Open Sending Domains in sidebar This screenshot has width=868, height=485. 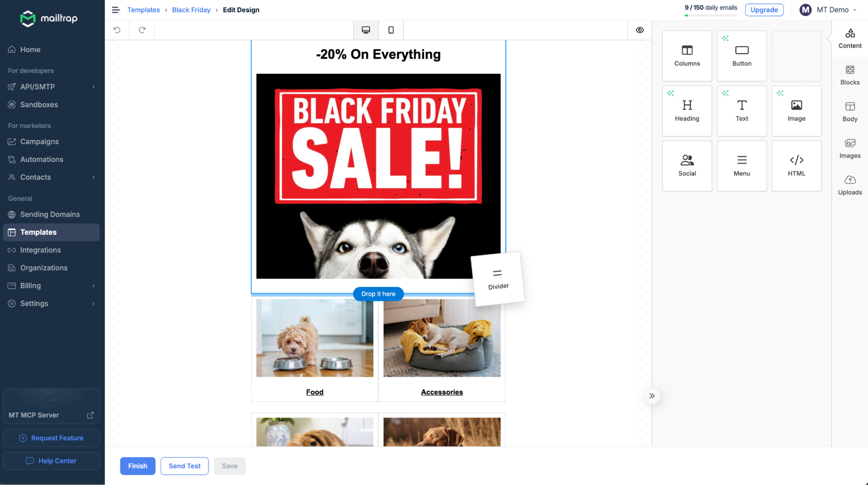pos(51,214)
